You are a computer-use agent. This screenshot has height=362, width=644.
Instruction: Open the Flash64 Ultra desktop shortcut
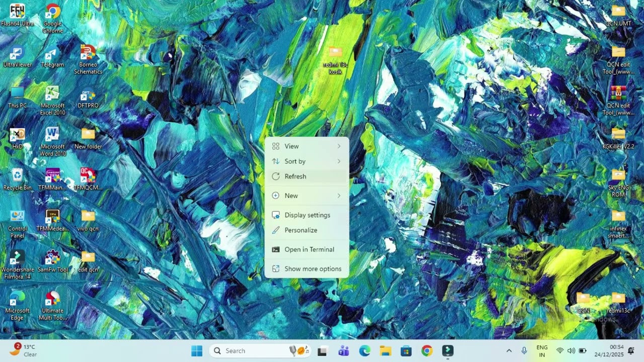(x=18, y=16)
